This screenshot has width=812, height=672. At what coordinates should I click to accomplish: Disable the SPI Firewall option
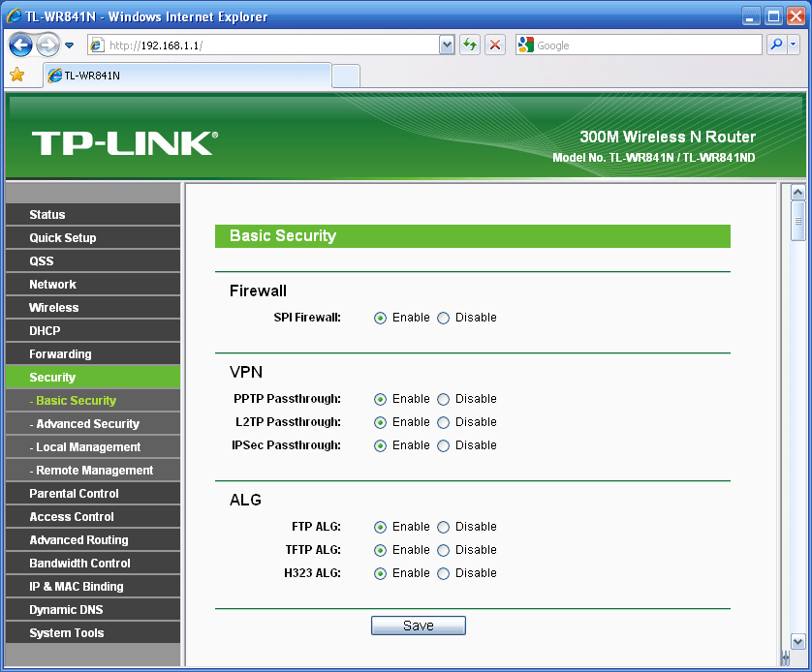click(x=444, y=318)
